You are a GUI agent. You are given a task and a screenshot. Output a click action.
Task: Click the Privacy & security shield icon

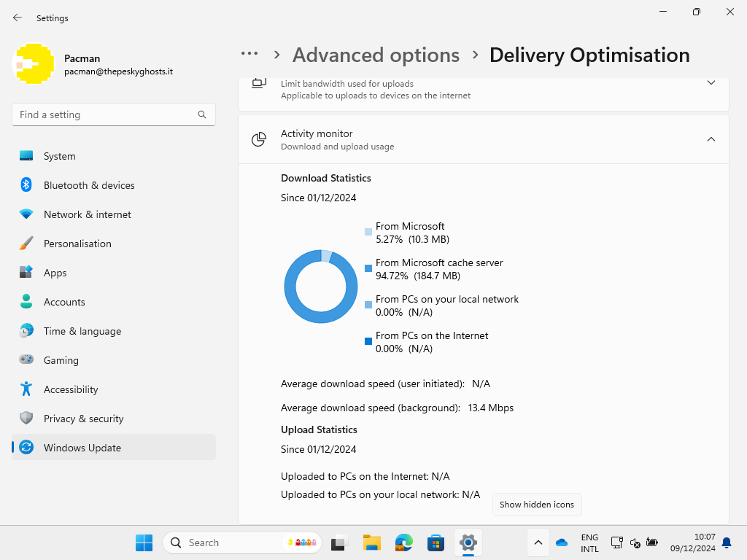tap(26, 419)
